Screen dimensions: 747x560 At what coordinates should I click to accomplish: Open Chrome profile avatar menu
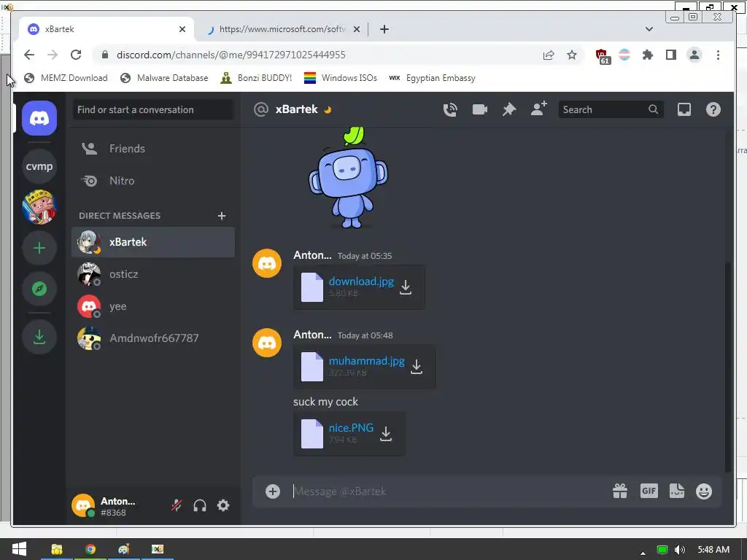pos(694,55)
